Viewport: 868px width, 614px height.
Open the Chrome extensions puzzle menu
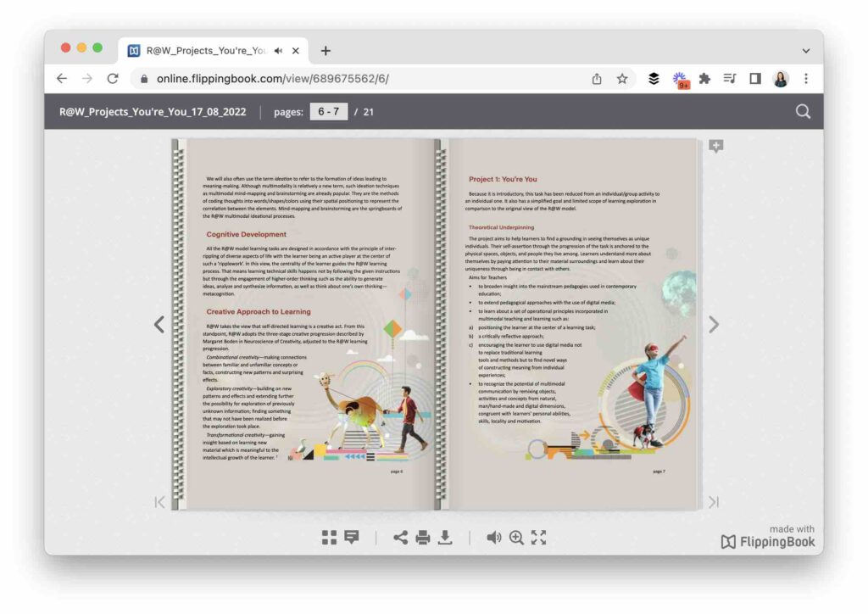(x=705, y=78)
